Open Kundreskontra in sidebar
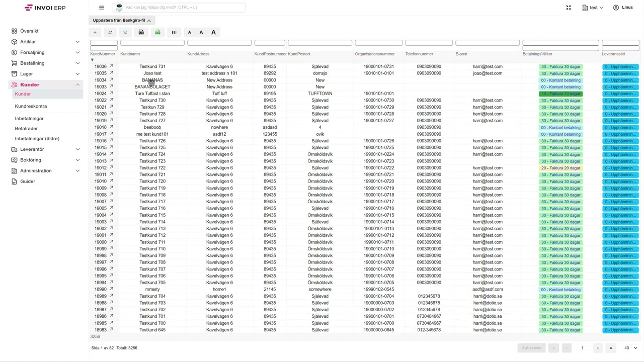The image size is (644, 362). 31,106
